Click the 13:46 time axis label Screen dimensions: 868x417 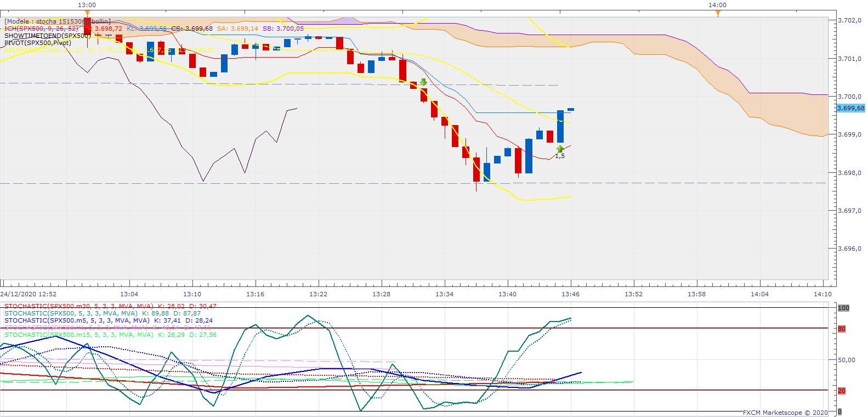570,294
